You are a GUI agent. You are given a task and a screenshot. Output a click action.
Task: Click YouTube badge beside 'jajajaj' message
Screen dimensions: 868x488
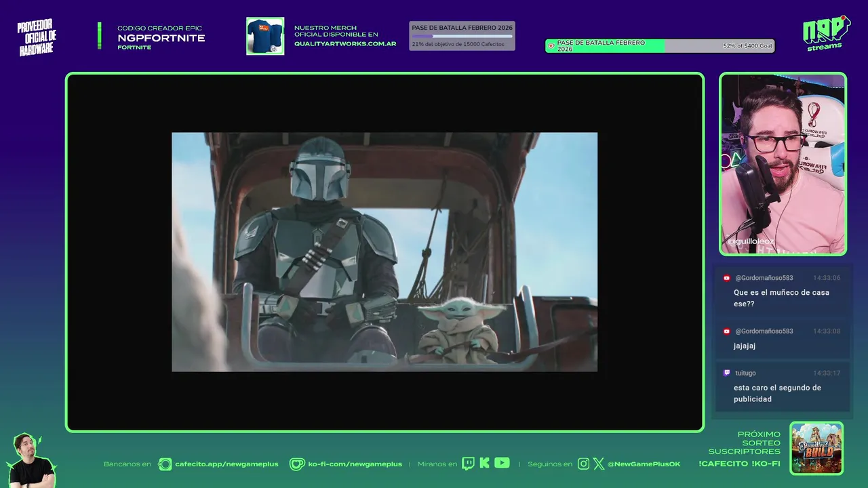[x=727, y=331]
